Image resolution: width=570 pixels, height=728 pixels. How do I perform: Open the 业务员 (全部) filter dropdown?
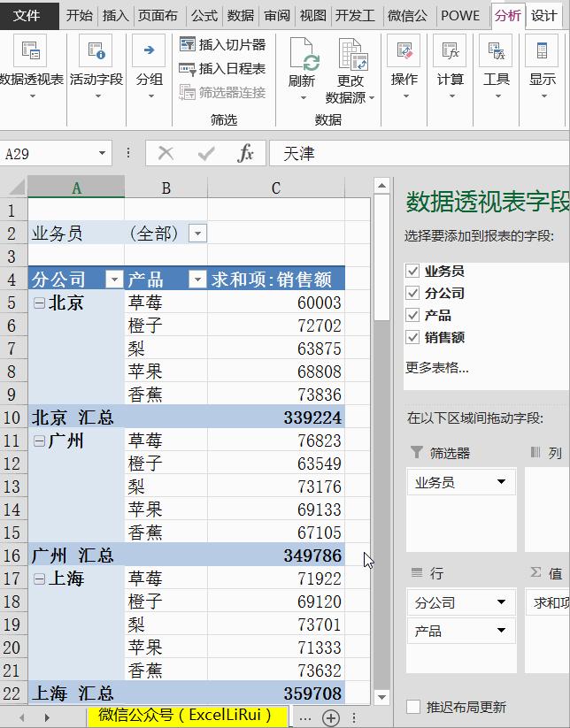click(197, 233)
